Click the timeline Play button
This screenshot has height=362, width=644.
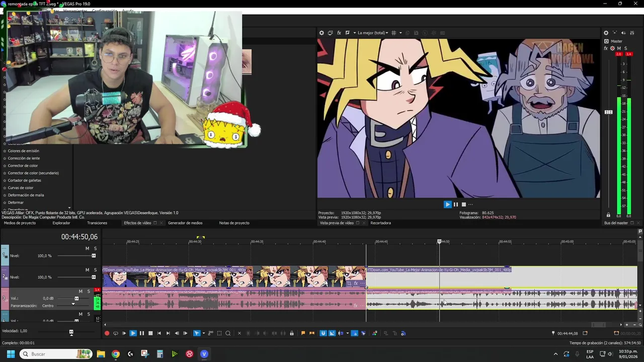click(133, 333)
